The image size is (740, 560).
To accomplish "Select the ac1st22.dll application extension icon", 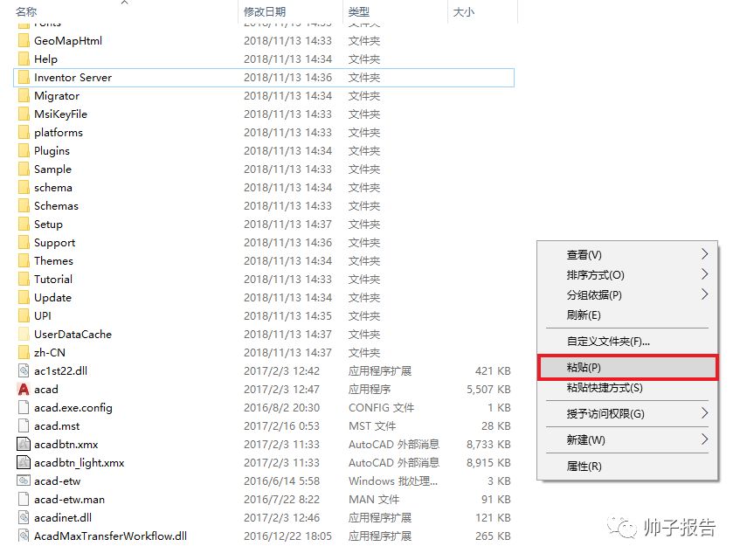I will click(x=24, y=371).
